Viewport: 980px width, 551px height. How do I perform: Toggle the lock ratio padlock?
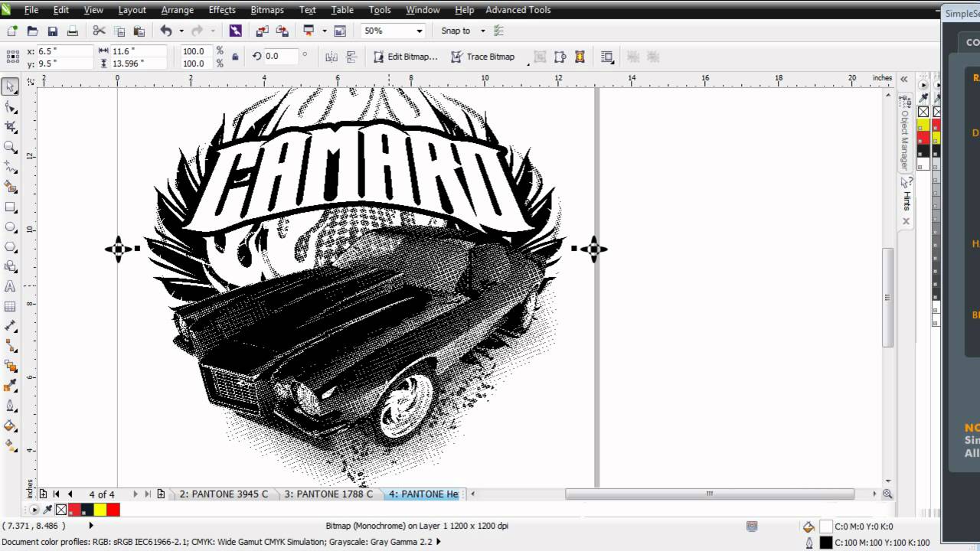pos(235,57)
